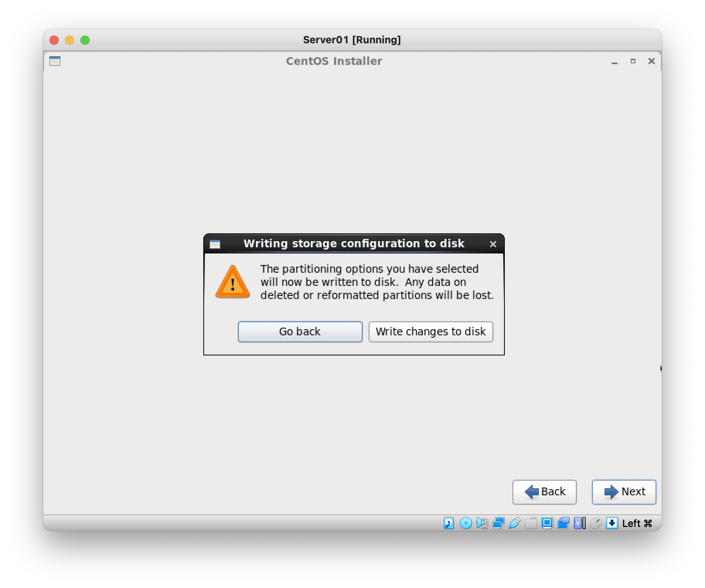Screen dimensions: 705x588
Task: Click the macOS green zoom button
Action: pos(85,40)
